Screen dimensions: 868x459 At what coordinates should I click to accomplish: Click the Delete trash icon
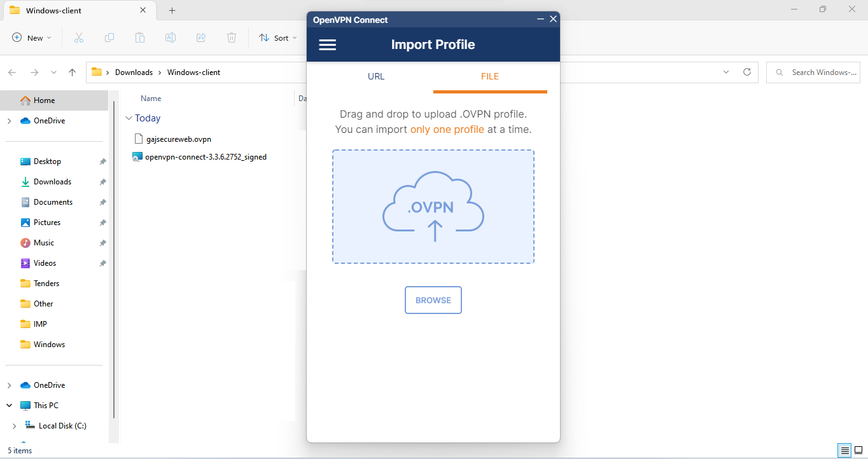tap(232, 38)
